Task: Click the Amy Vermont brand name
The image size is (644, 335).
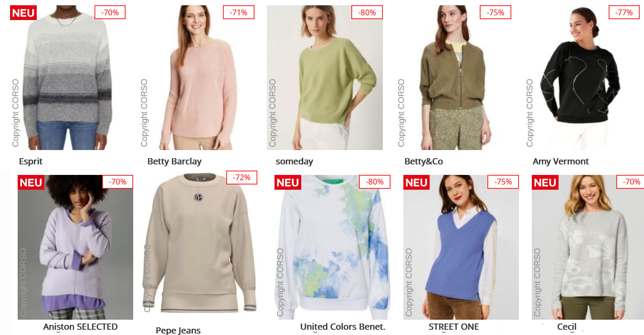Action: pos(560,162)
